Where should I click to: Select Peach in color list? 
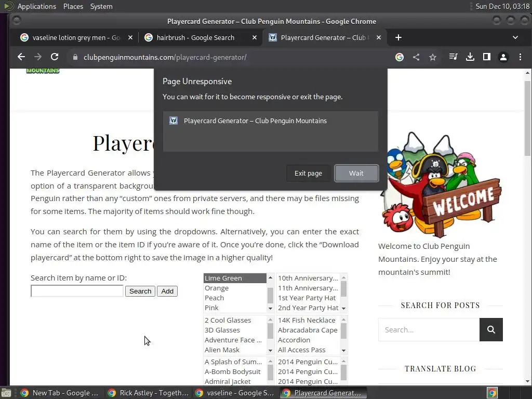coord(235,298)
